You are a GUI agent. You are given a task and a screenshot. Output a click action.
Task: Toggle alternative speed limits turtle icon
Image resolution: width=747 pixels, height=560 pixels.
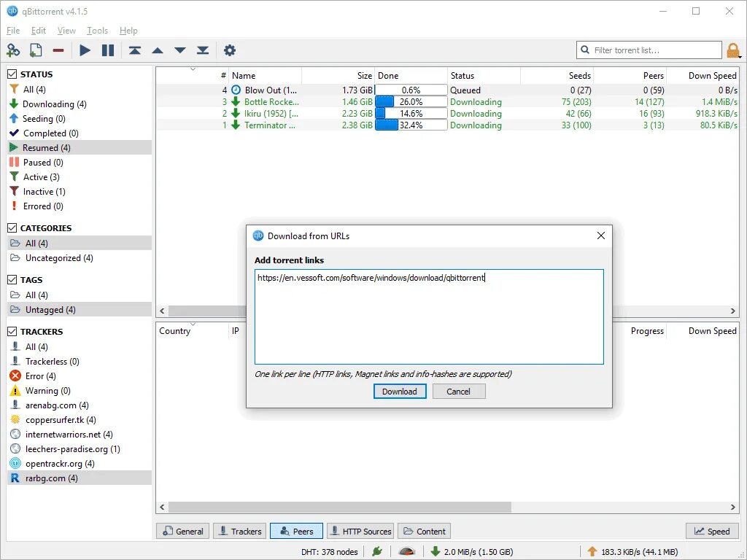click(407, 551)
